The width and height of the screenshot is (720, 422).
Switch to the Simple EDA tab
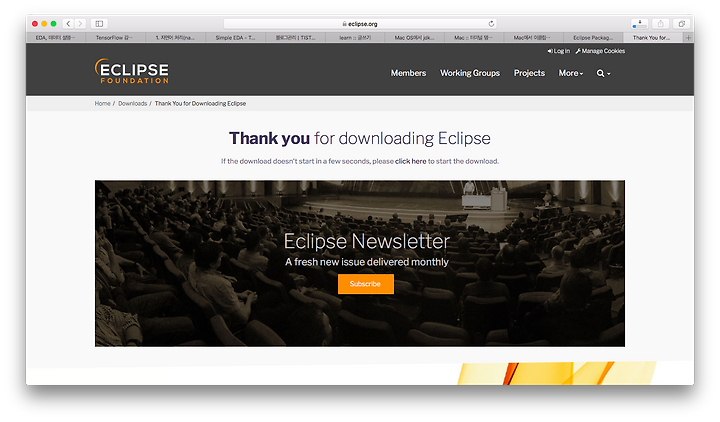click(235, 38)
